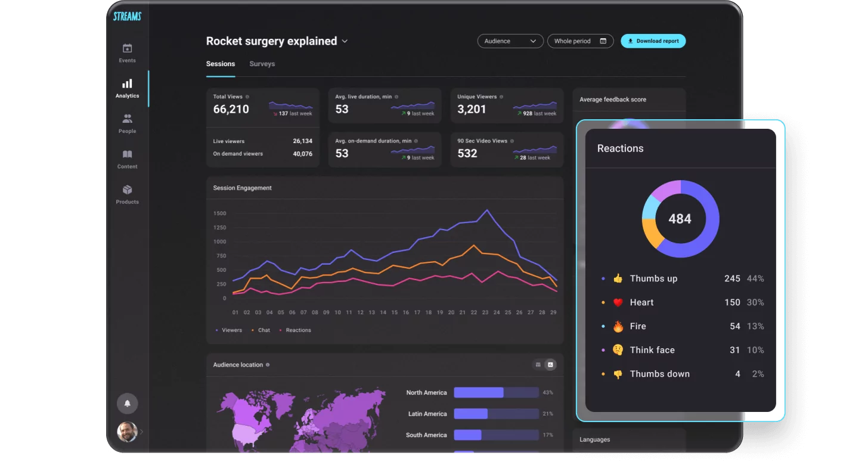Viewport: 868px width, 465px height.
Task: Toggle Chat series in chart legend
Action: coord(261,330)
